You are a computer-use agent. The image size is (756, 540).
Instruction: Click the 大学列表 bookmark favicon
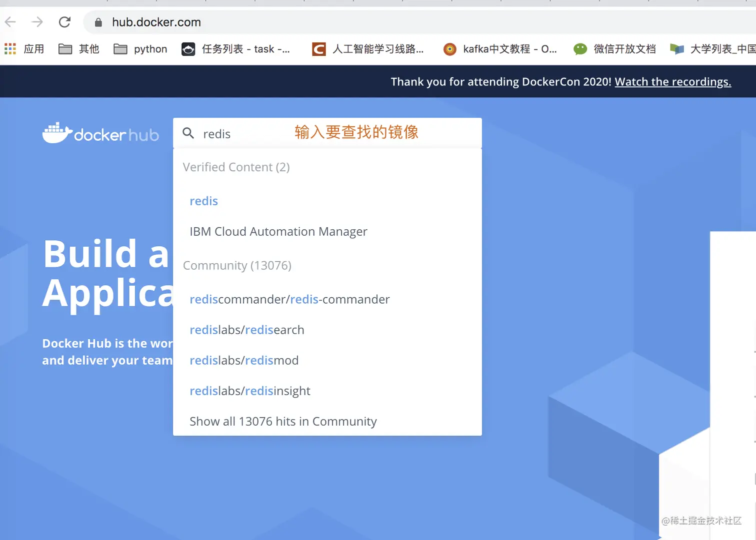coord(677,49)
